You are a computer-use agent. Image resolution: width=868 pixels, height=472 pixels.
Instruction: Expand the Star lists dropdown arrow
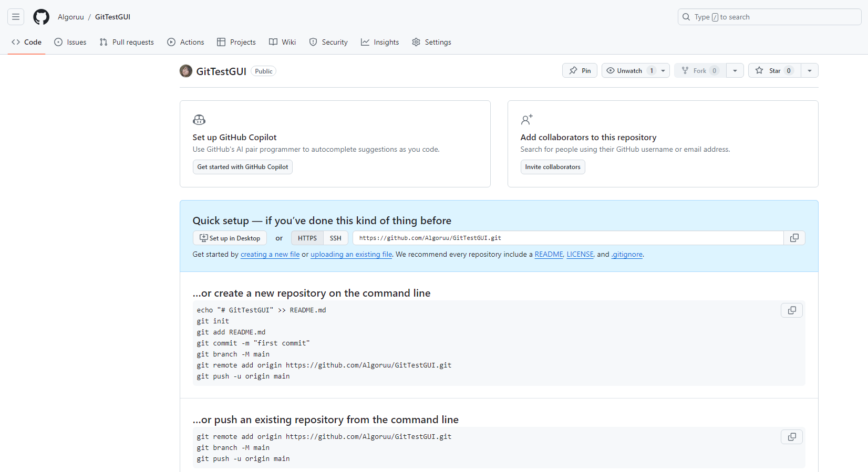[810, 70]
